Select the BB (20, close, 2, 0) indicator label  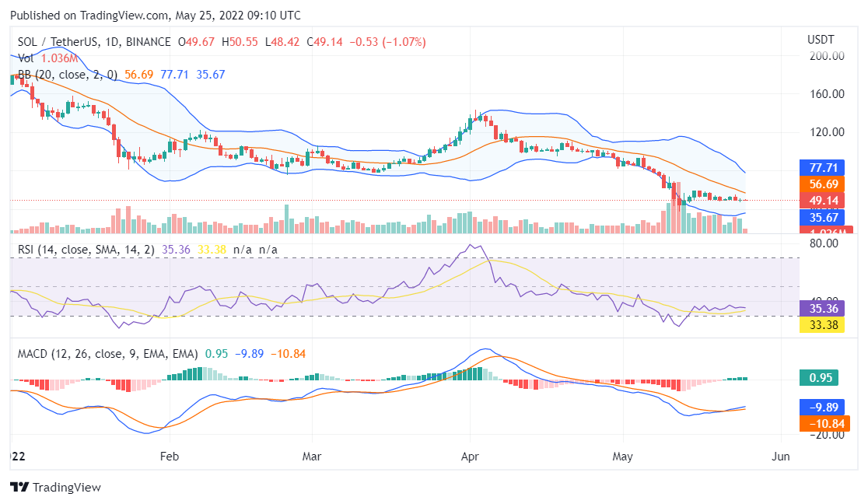click(x=68, y=75)
